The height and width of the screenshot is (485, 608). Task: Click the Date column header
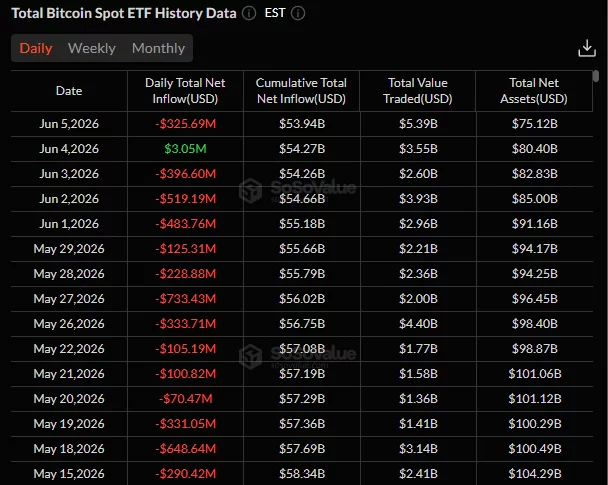pos(69,91)
